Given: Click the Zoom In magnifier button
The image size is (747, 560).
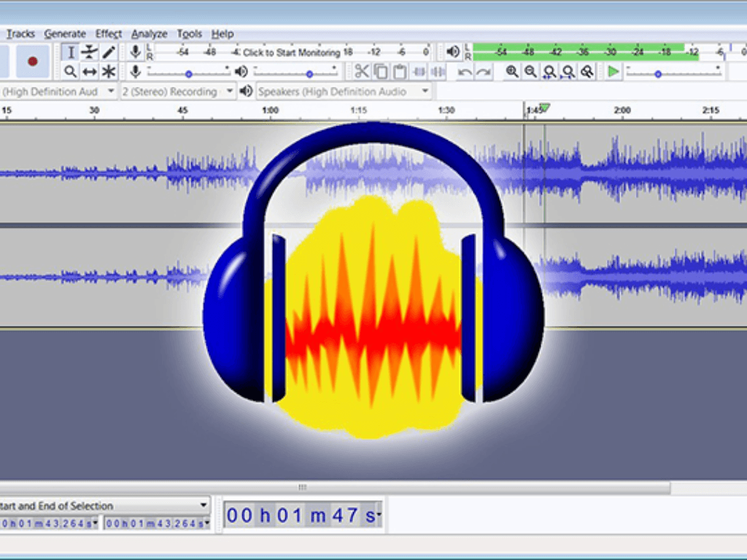Looking at the screenshot, I should pos(512,71).
